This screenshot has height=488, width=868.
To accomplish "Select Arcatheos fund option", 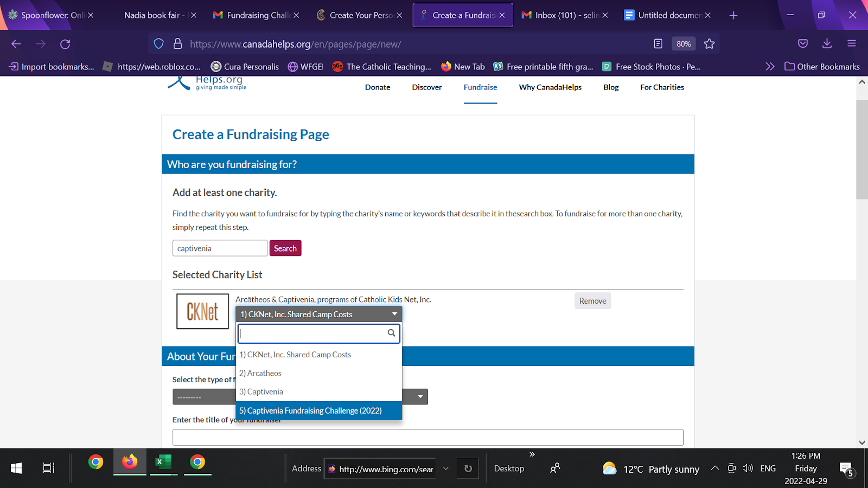I will (319, 373).
